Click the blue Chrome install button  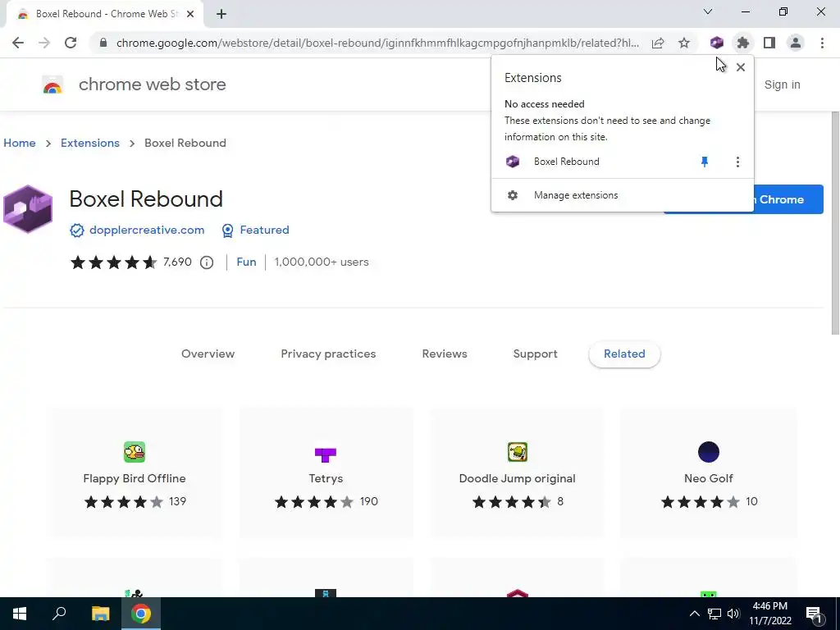788,199
